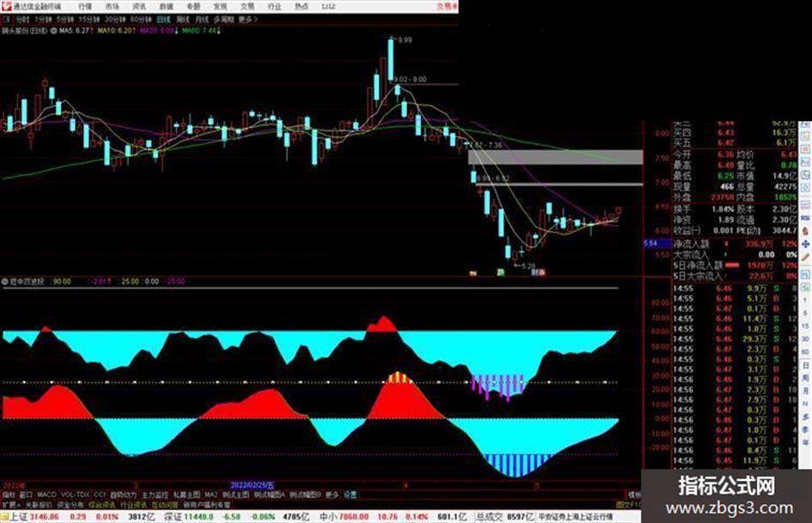Click the 图文F10 button
The width and height of the screenshot is (812, 523).
[628, 504]
